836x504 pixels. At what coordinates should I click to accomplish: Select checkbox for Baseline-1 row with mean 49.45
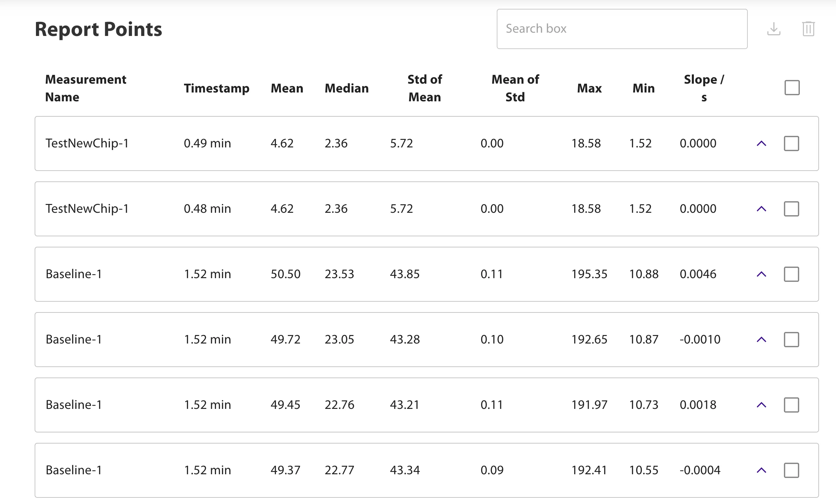click(791, 405)
